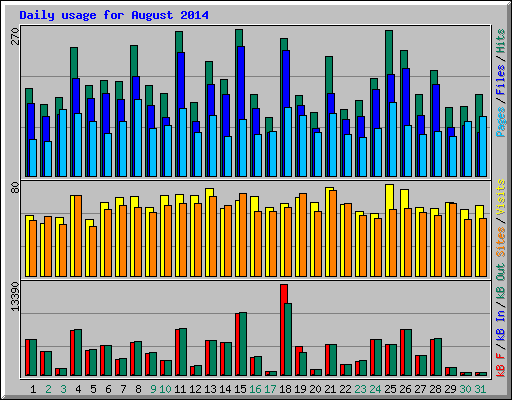Click day label 29 on the x-axis
Screen dimensions: 512x400
point(450,389)
